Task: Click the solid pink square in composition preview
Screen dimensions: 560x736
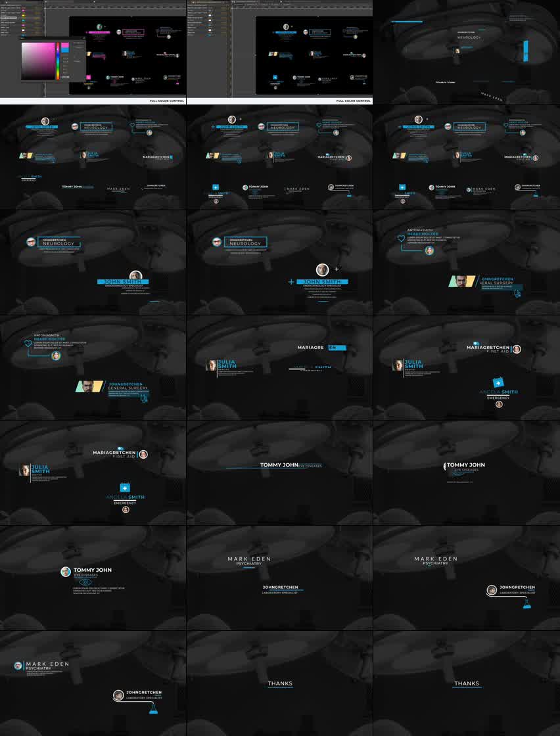Action: pos(88,78)
